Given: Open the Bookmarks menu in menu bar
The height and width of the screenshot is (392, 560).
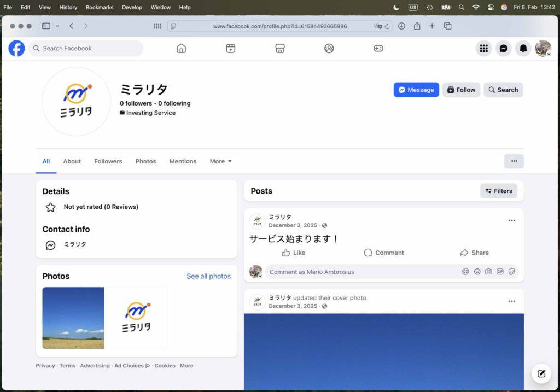Looking at the screenshot, I should [100, 7].
